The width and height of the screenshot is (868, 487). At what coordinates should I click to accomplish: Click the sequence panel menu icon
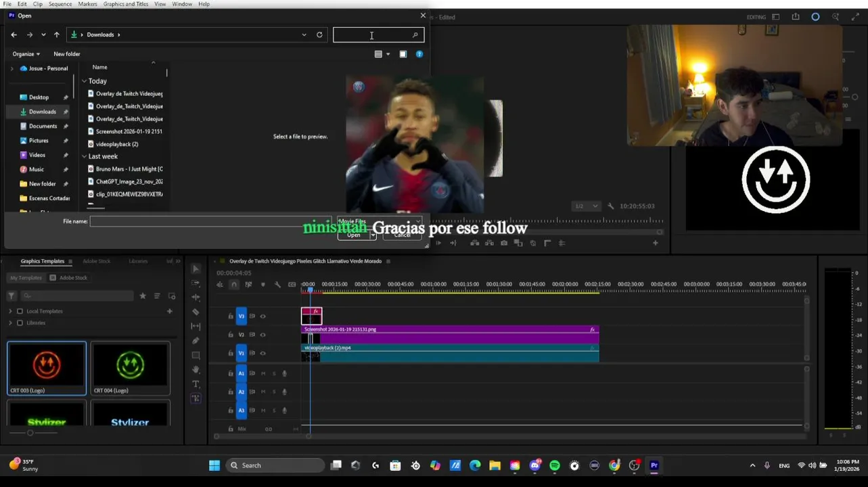[x=388, y=261]
